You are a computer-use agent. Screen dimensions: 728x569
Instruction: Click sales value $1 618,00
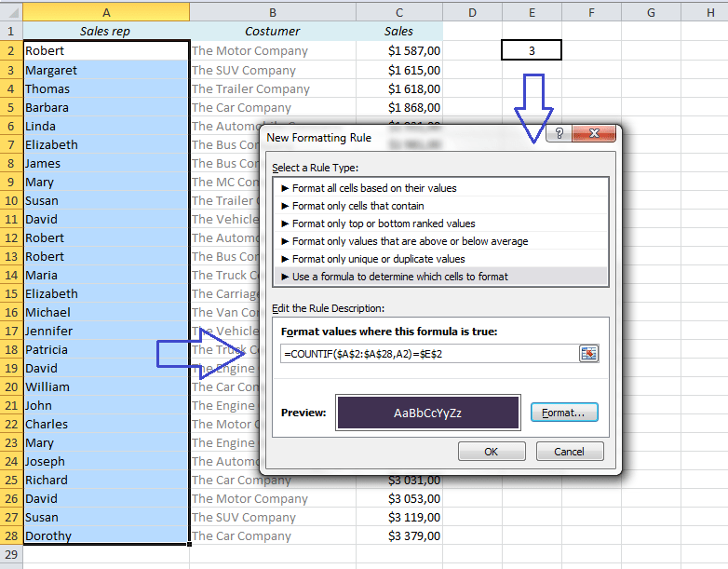coord(399,88)
